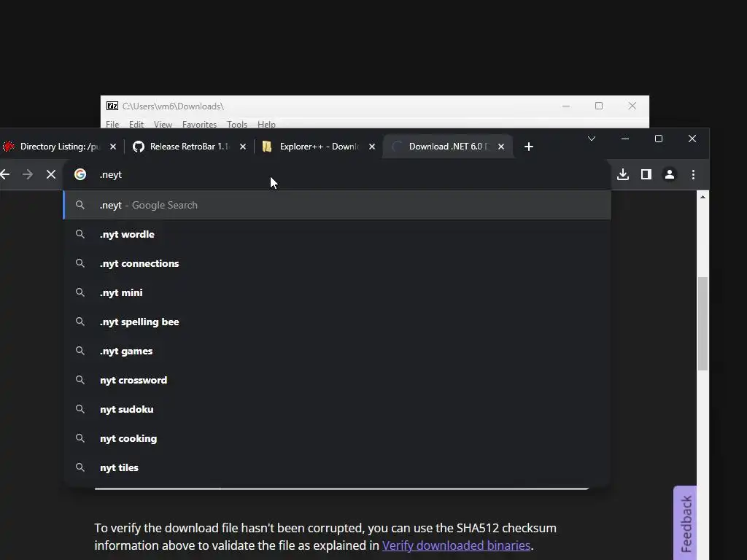Open the browser downloads icon
Screen dimensions: 747x560
tap(623, 174)
